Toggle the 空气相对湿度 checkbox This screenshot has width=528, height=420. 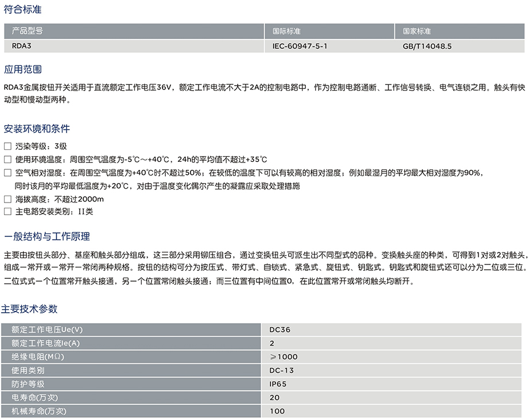[7, 173]
